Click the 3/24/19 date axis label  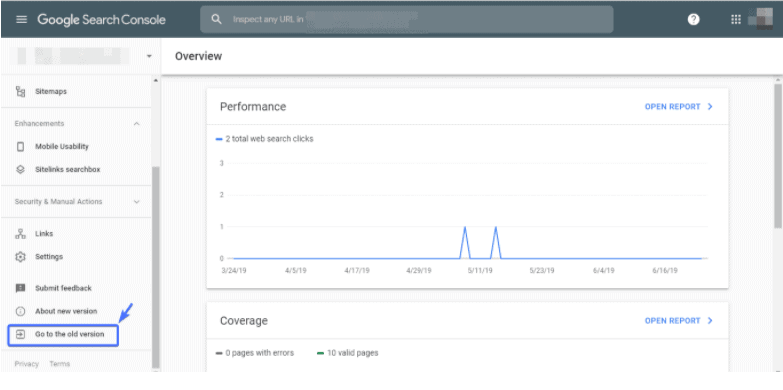(x=234, y=271)
